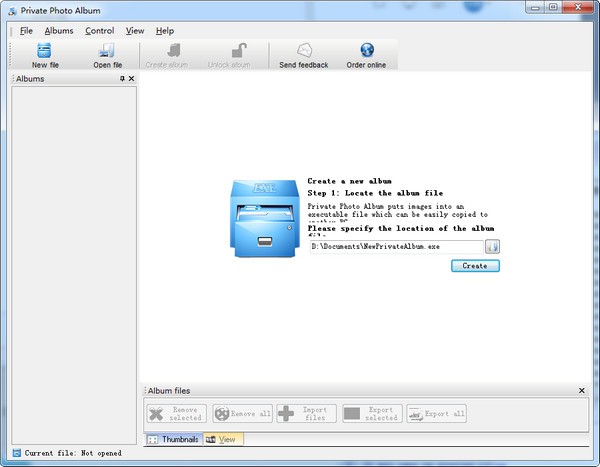Open the Albums menu

tap(59, 31)
